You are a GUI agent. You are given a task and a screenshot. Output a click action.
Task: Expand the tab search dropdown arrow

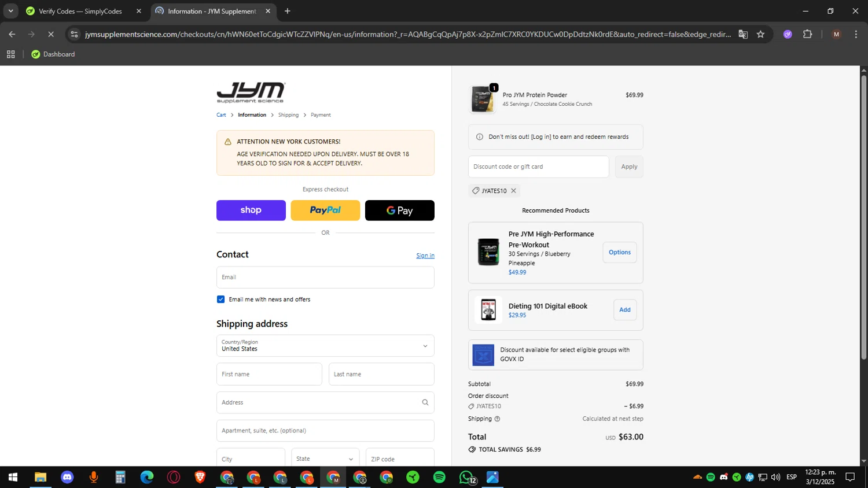tap(10, 11)
